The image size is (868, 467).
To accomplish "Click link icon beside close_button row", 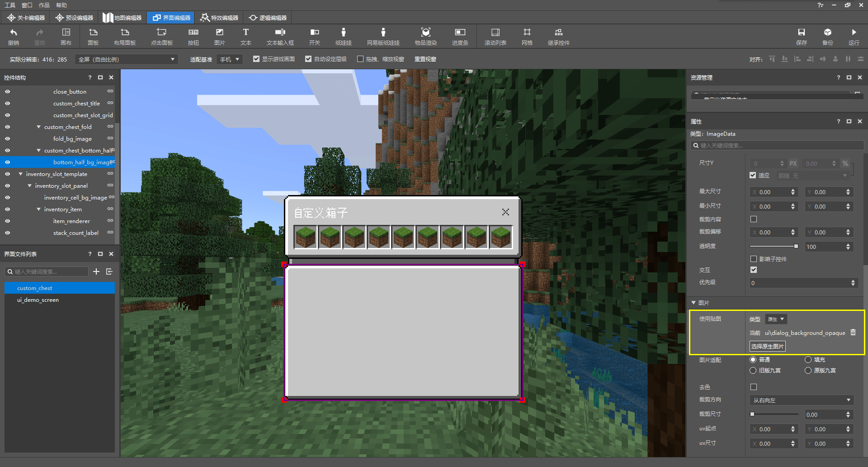I will [110, 91].
